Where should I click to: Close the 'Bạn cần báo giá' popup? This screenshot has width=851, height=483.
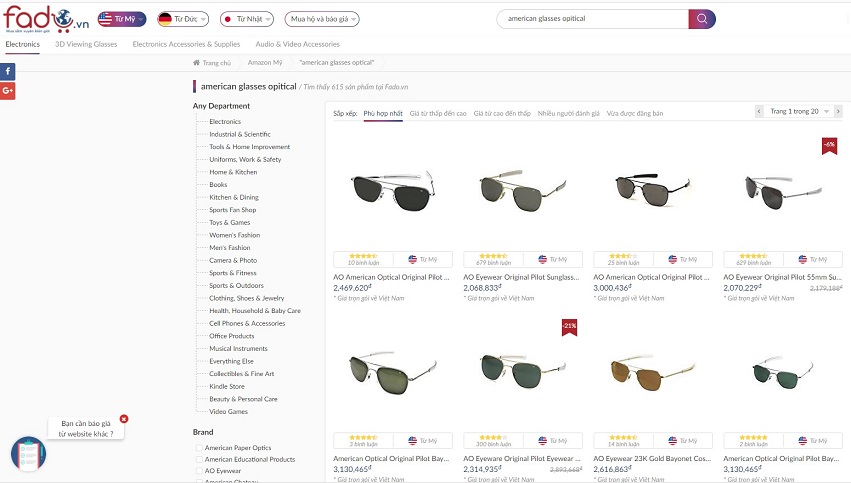point(124,419)
